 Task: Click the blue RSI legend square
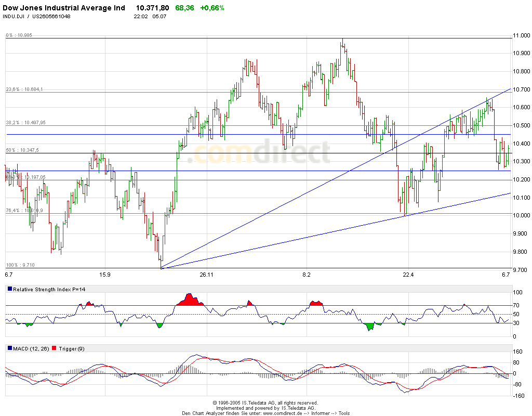pos(10,289)
